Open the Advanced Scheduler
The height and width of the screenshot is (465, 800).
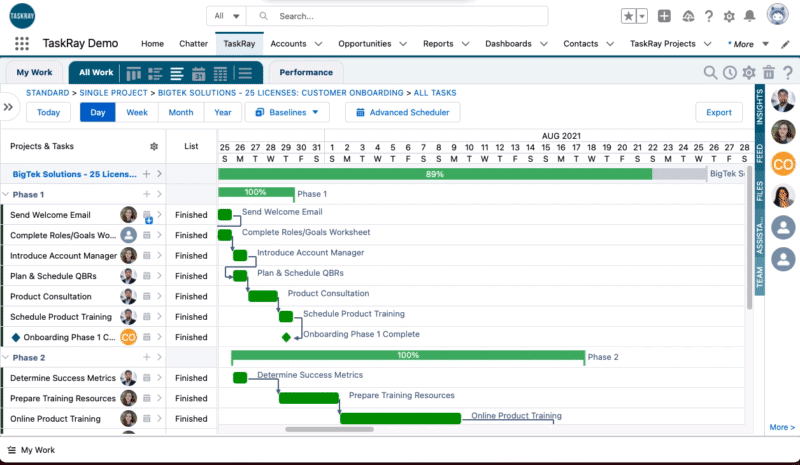[403, 112]
